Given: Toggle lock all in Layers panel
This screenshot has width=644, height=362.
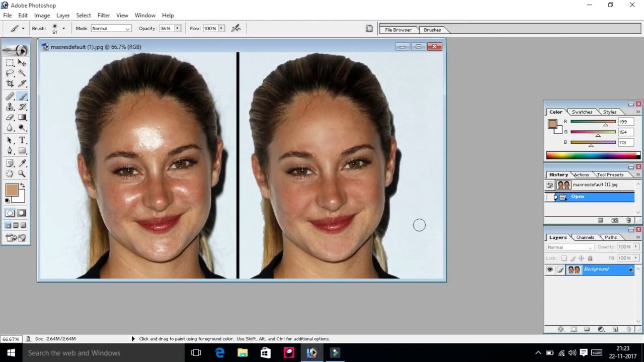Looking at the screenshot, I should tap(590, 258).
